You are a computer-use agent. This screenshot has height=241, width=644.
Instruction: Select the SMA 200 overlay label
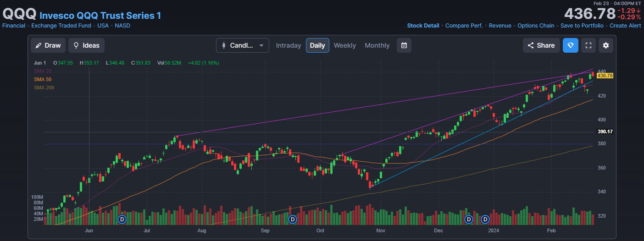tap(44, 88)
